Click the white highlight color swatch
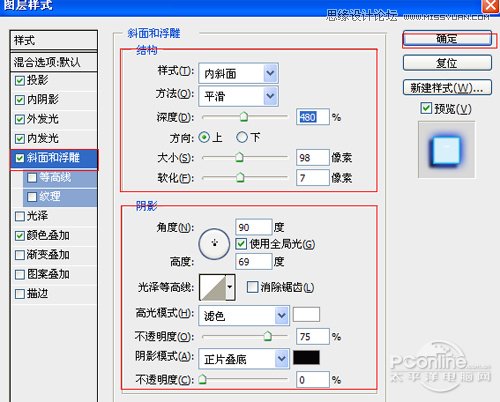Image resolution: width=500 pixels, height=402 pixels. 306,314
